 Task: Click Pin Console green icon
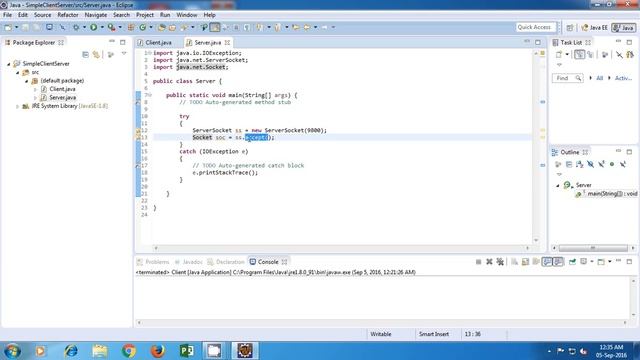click(x=572, y=262)
